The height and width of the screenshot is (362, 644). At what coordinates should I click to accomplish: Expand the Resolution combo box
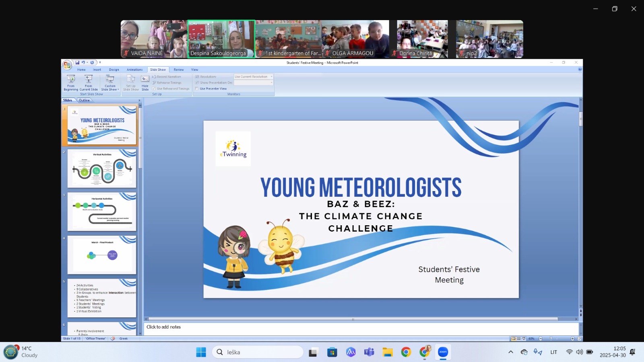272,77
